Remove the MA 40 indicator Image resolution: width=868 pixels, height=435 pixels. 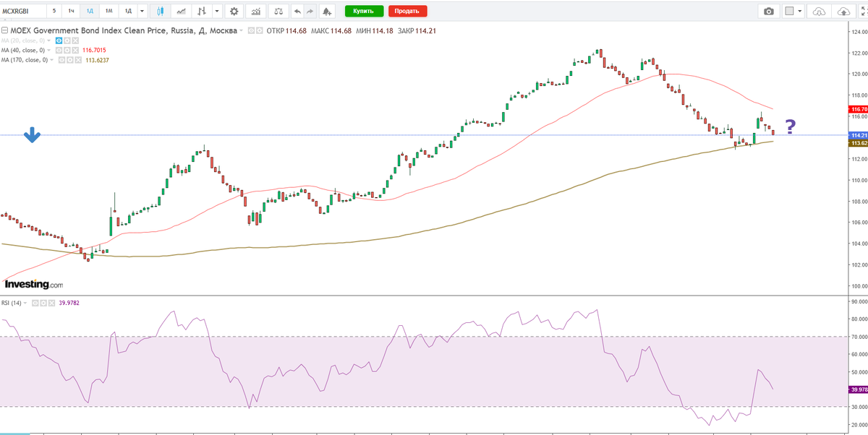[75, 50]
